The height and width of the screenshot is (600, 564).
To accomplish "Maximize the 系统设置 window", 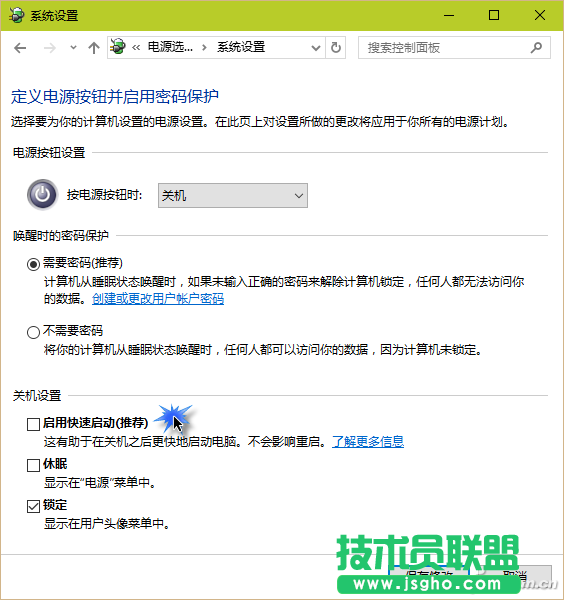I will (494, 15).
